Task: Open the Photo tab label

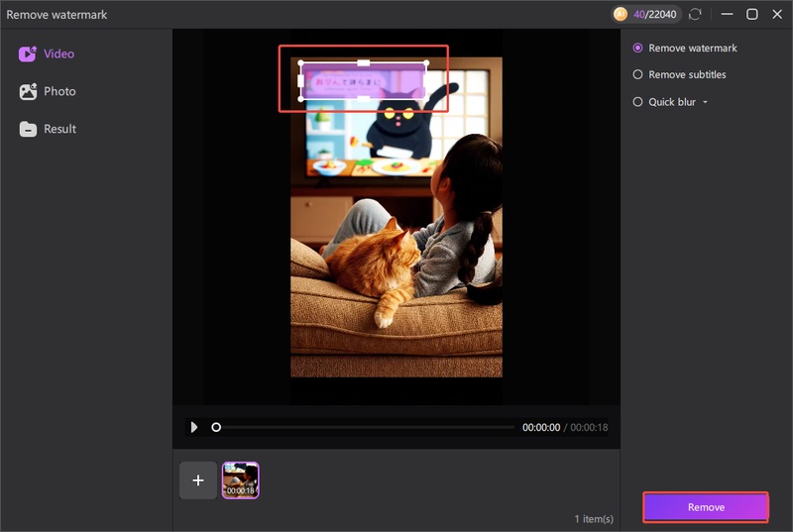Action: (x=59, y=92)
